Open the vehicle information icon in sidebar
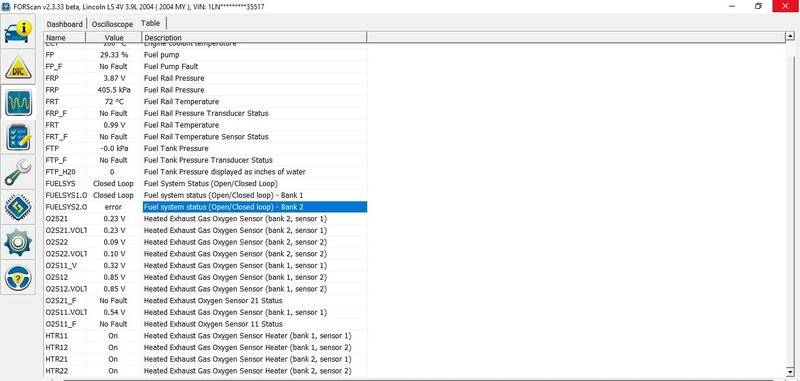The width and height of the screenshot is (800, 381). click(x=18, y=32)
